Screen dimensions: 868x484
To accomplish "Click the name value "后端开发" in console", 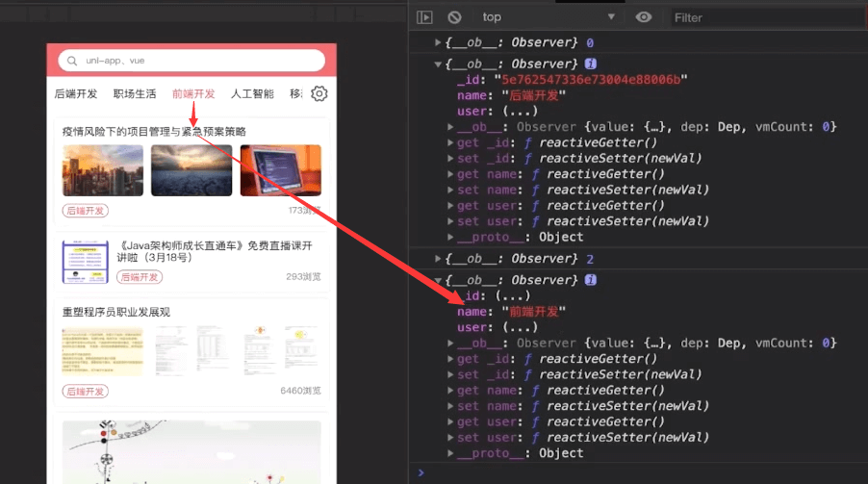I will [x=534, y=95].
